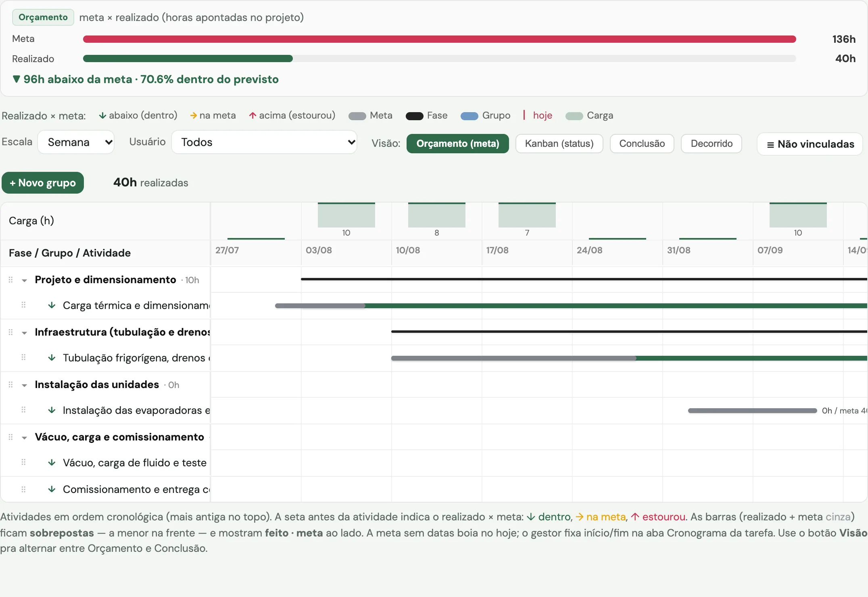Image resolution: width=868 pixels, height=597 pixels.
Task: Click the 27/07 week column header
Action: pyautogui.click(x=227, y=250)
